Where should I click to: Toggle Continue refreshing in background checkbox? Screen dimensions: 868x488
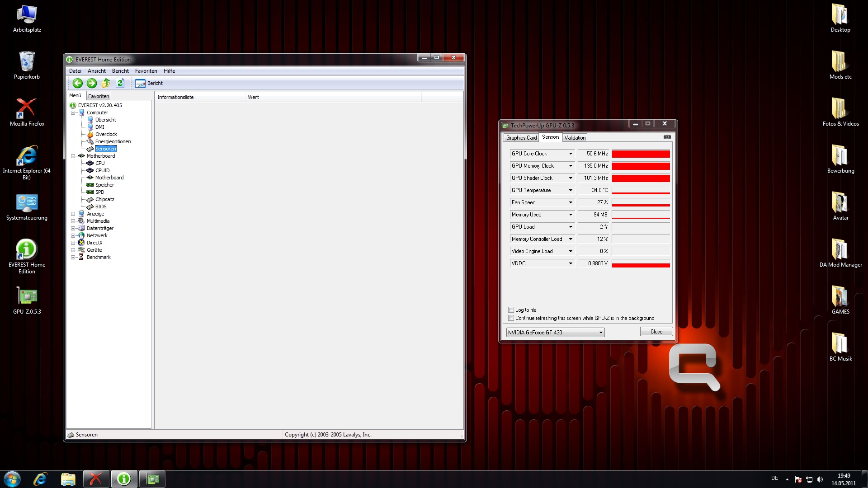coord(511,318)
